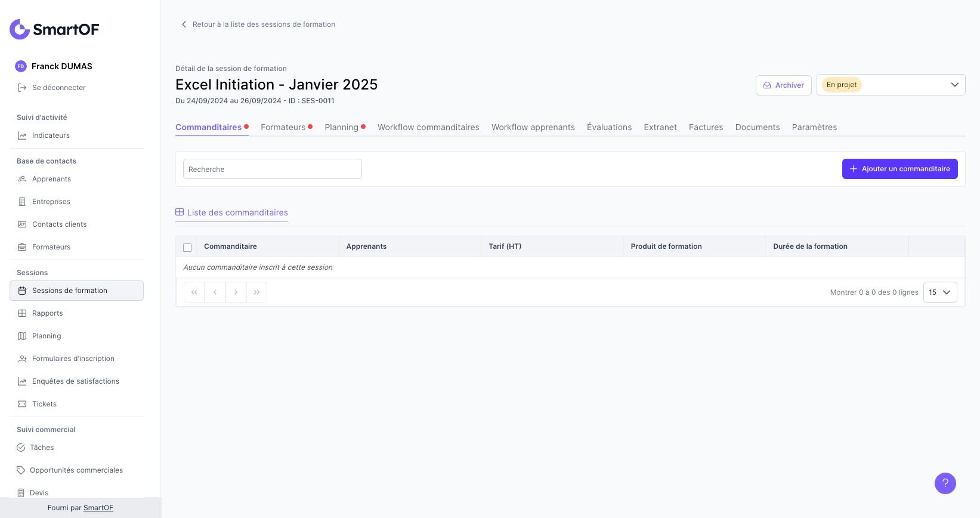The image size is (980, 518).
Task: Go to next page of table
Action: tap(236, 292)
